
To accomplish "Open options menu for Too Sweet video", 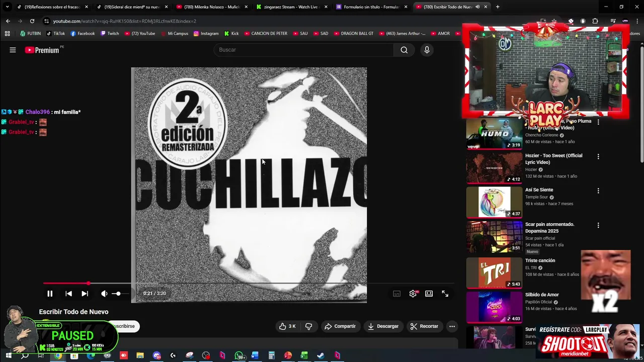I will tap(598, 156).
